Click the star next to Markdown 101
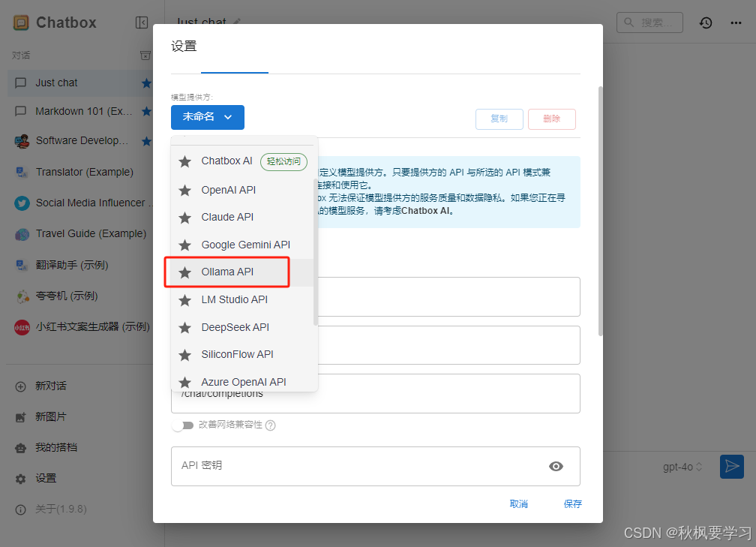 click(146, 111)
